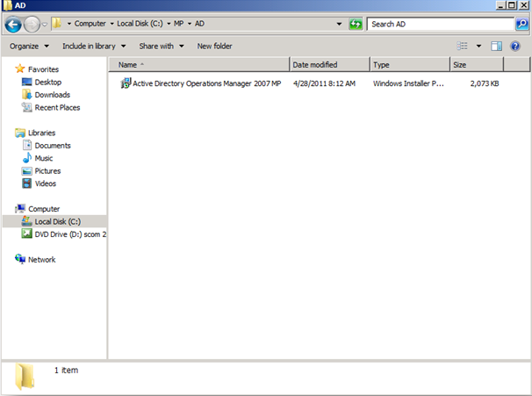Click the Pictures library icon
The image size is (532, 396).
pyautogui.click(x=27, y=170)
